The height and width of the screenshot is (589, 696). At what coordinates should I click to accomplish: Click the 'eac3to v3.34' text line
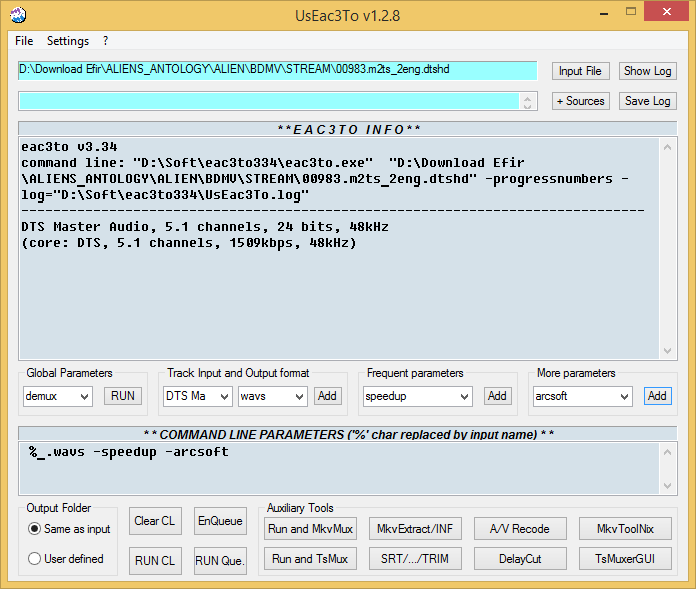click(69, 147)
